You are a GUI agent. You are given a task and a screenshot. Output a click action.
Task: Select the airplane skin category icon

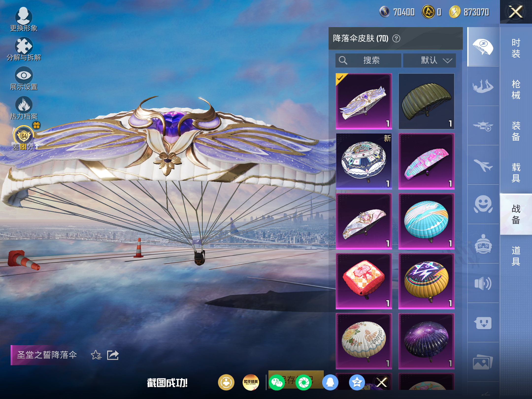click(x=483, y=165)
